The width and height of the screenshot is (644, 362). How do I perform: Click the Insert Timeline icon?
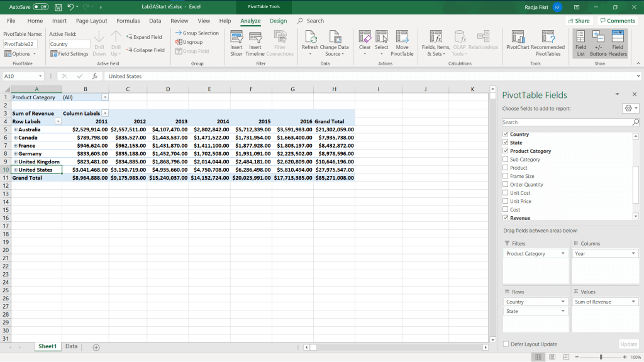tap(255, 38)
